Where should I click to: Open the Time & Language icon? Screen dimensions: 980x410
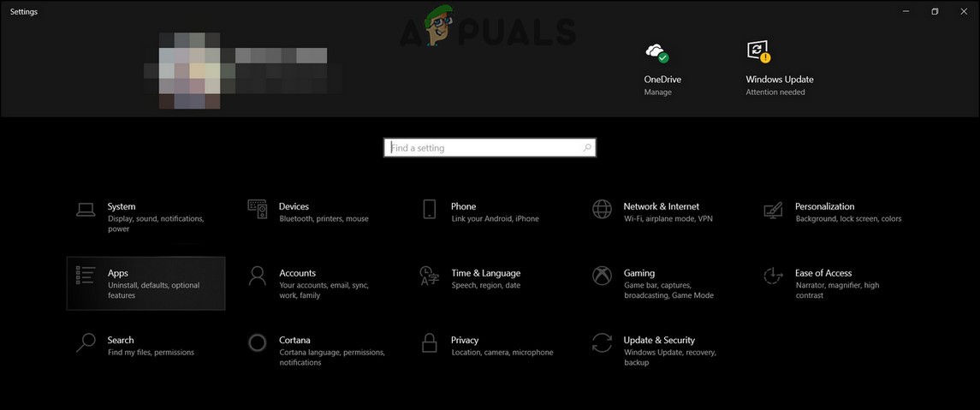click(x=430, y=276)
